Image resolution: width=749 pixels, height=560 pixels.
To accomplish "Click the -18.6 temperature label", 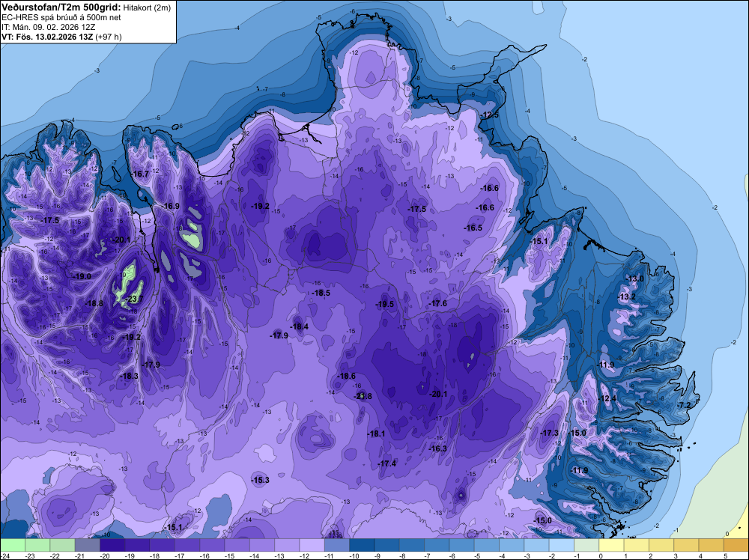I will (346, 377).
